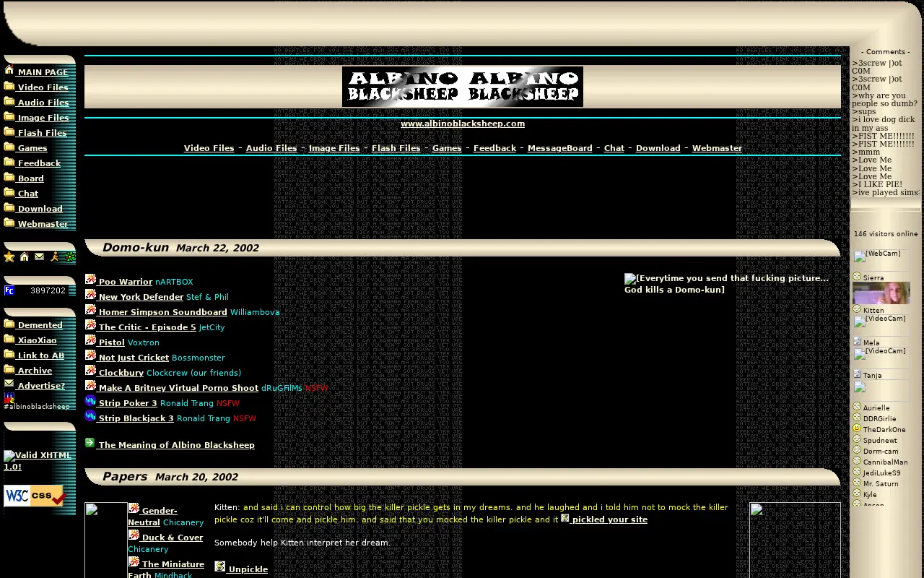Open the Strip Blackjack 3 link
The width and height of the screenshot is (924, 578).
(x=136, y=418)
